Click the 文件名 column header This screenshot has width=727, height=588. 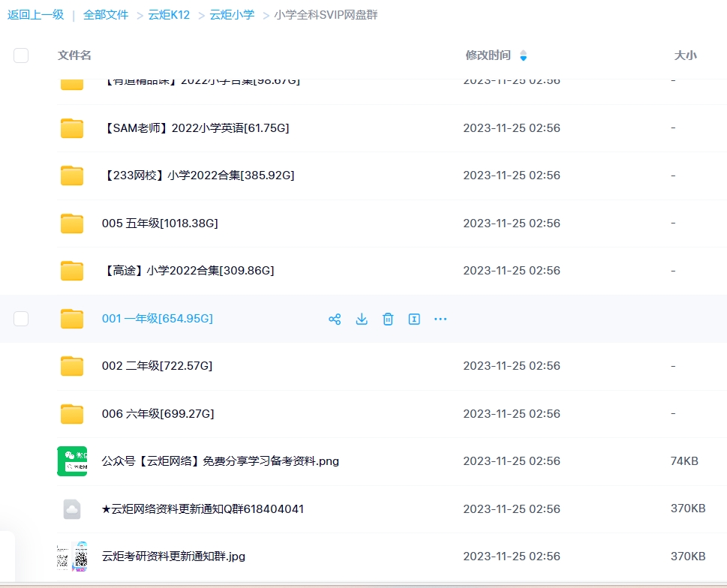click(x=74, y=55)
